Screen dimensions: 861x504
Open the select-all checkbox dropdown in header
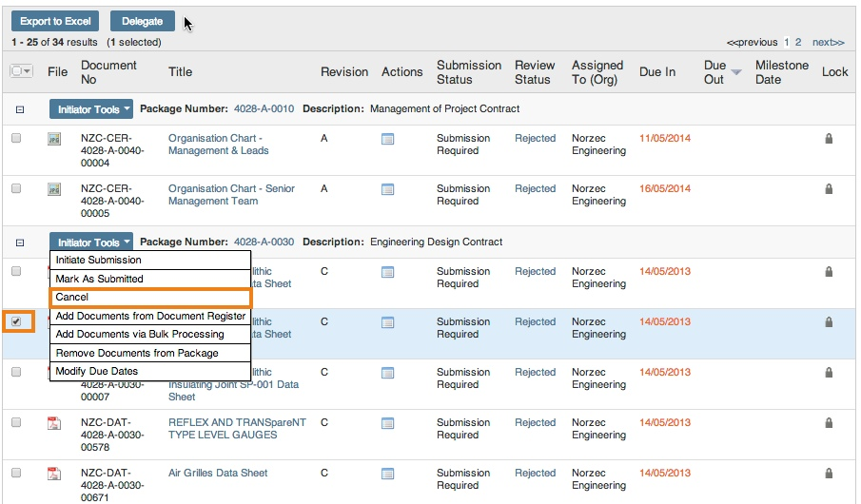coord(27,71)
